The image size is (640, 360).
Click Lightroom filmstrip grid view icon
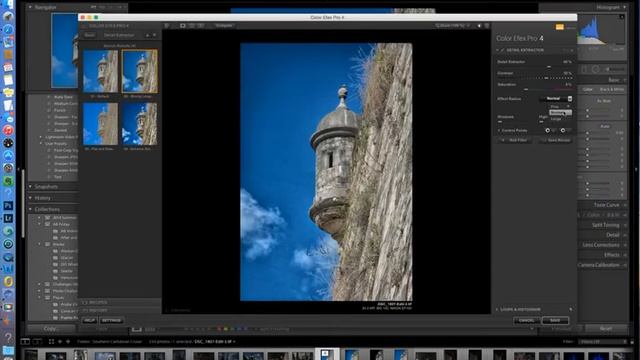point(51,342)
